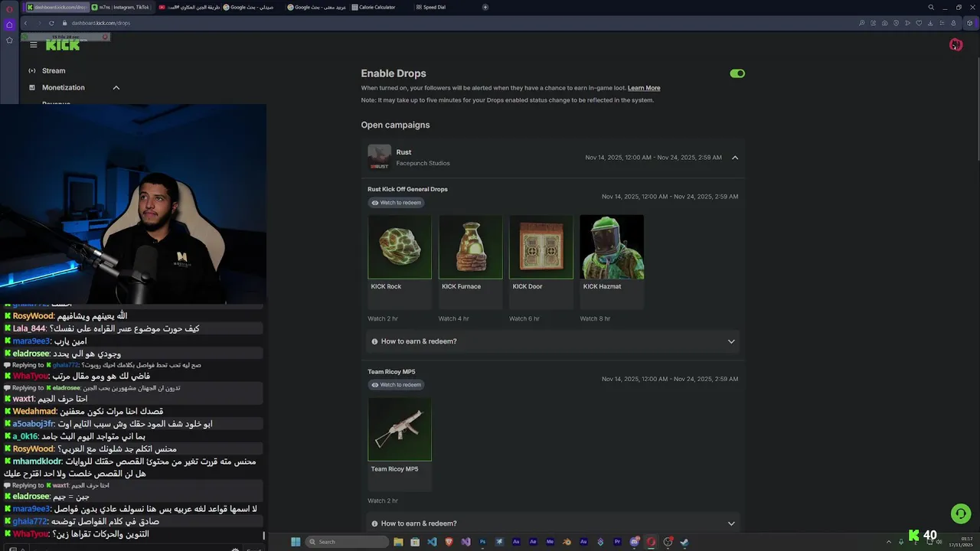Reload the page

(x=51, y=23)
